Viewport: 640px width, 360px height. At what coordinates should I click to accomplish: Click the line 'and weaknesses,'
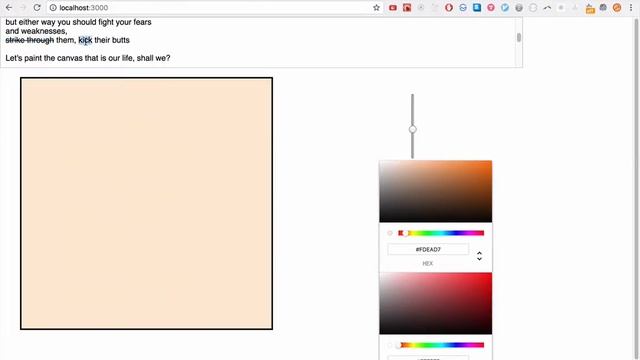click(x=36, y=31)
